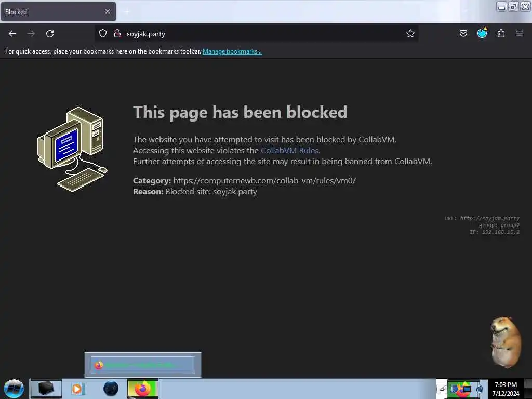
Task: Click the 'IP: 192.168.16.2' text
Action: click(495, 232)
